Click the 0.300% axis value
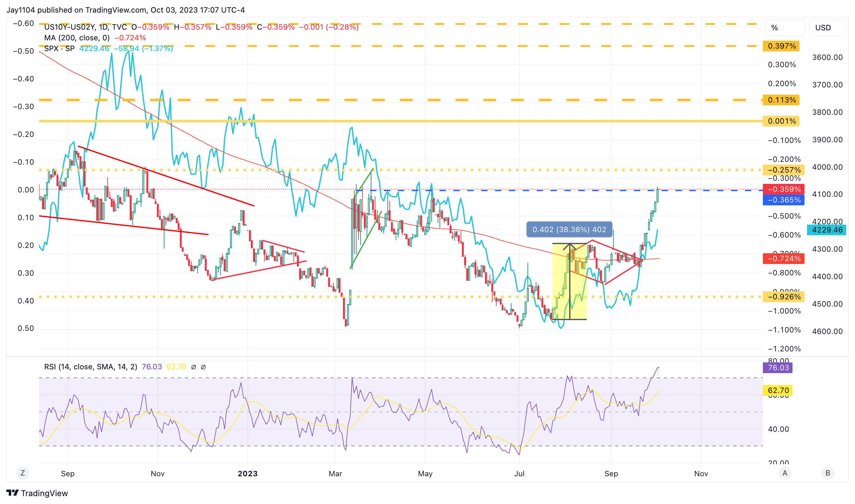The width and height of the screenshot is (855, 504). coord(781,65)
